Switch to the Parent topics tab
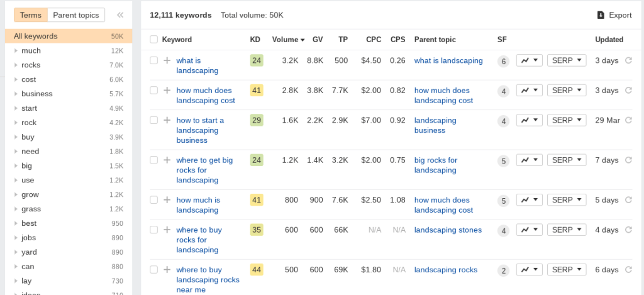644x295 pixels. point(76,15)
